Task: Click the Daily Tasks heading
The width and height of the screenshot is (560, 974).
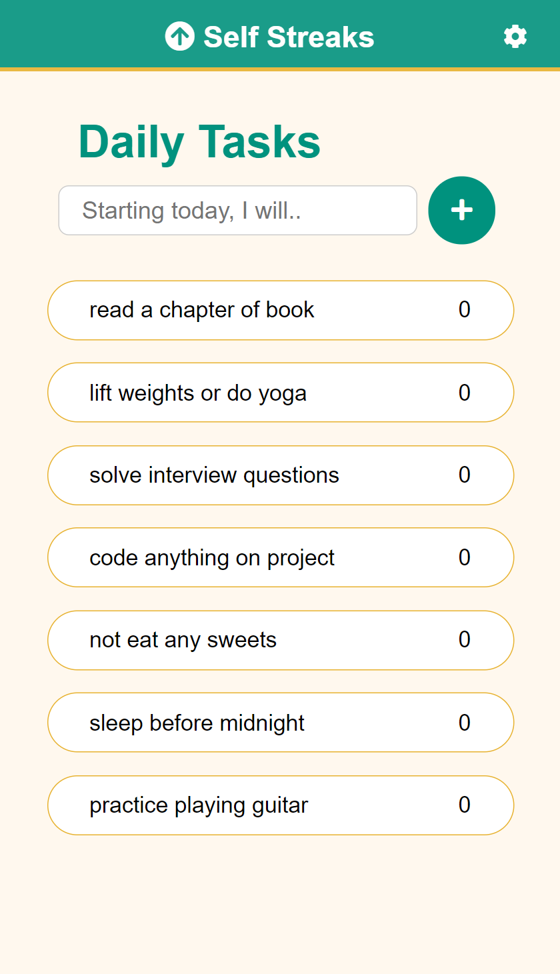Action: coord(199,142)
